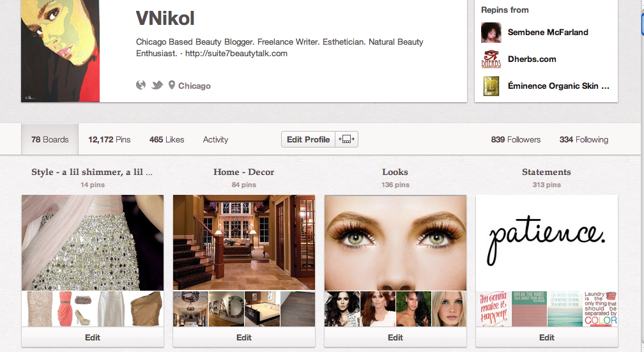Open the Twitter bird icon link
Image resolution: width=644 pixels, height=352 pixels.
point(157,86)
